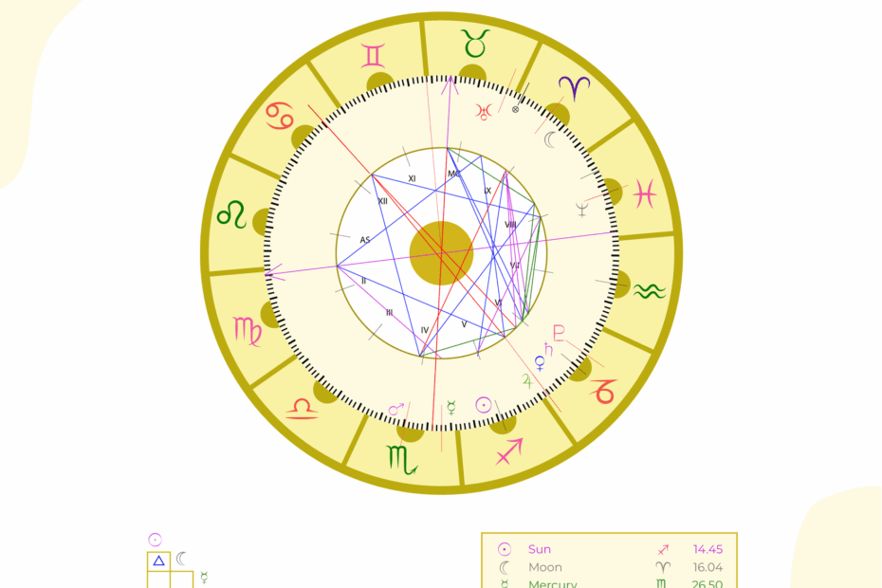Viewport: 882px width, 588px height.
Task: Select the red Cancer sign on the wheel
Action: [x=280, y=116]
